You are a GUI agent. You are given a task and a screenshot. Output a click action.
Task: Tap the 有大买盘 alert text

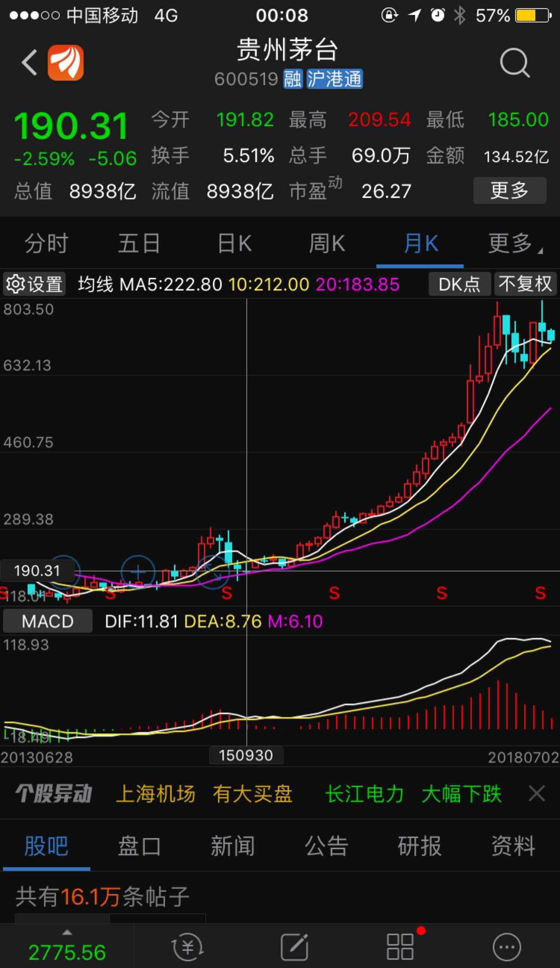[x=253, y=794]
